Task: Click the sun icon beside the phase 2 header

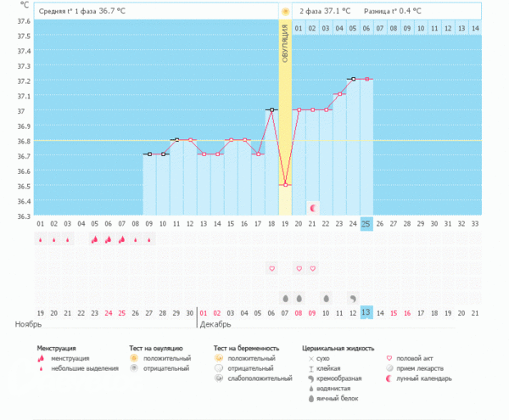Action: click(x=285, y=11)
